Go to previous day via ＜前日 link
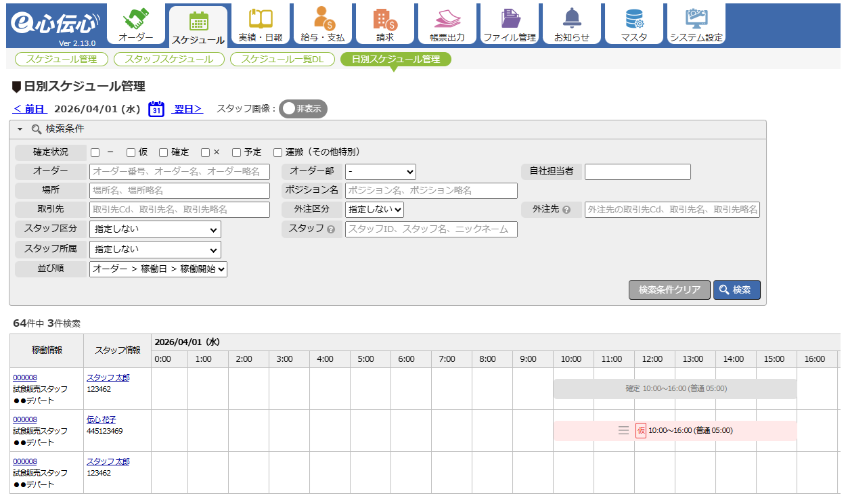This screenshot has height=504, width=850. click(30, 109)
